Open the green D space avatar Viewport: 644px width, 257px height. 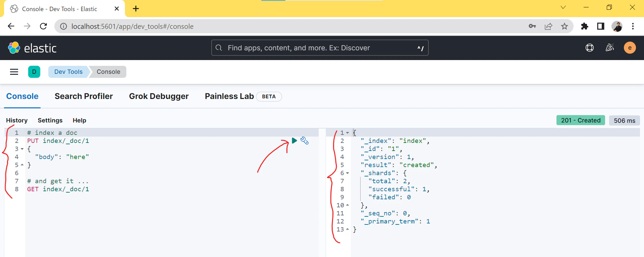tap(34, 72)
